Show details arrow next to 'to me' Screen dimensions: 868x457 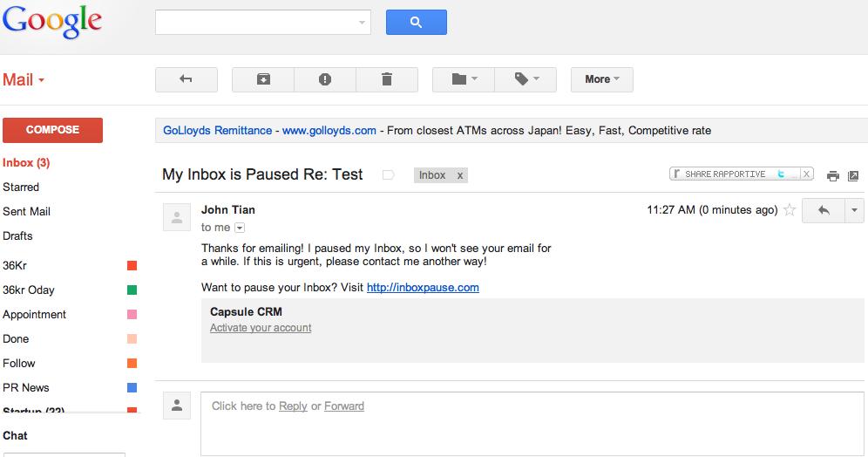click(240, 228)
